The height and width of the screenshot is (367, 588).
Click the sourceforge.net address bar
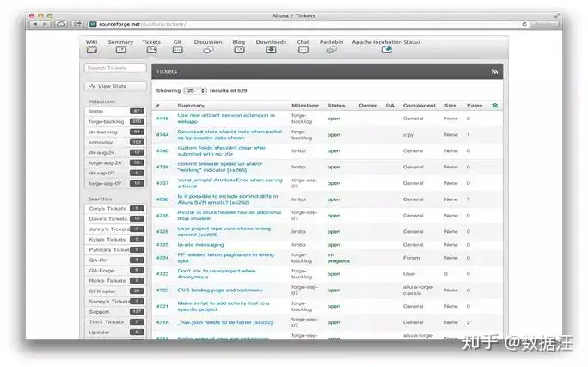pyautogui.click(x=308, y=24)
